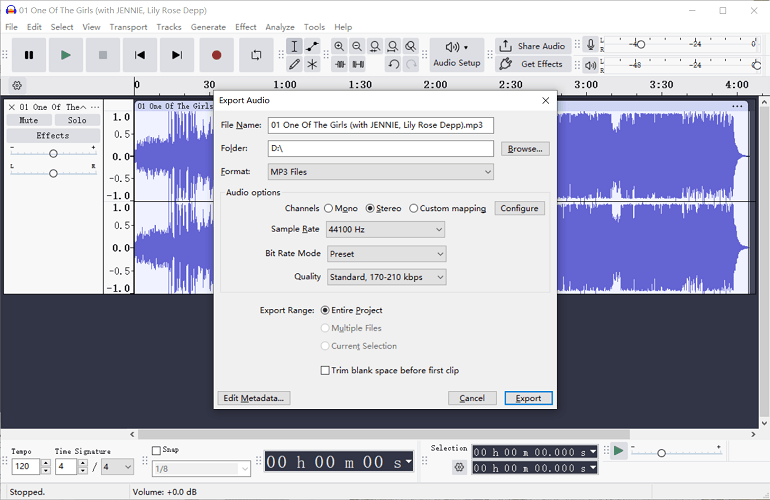This screenshot has width=770, height=500.
Task: Click the Silence audio selection icon
Action: pos(358,64)
